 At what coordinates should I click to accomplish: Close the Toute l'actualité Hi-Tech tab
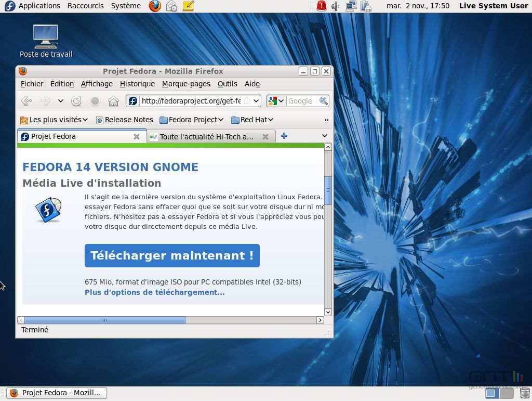point(265,137)
